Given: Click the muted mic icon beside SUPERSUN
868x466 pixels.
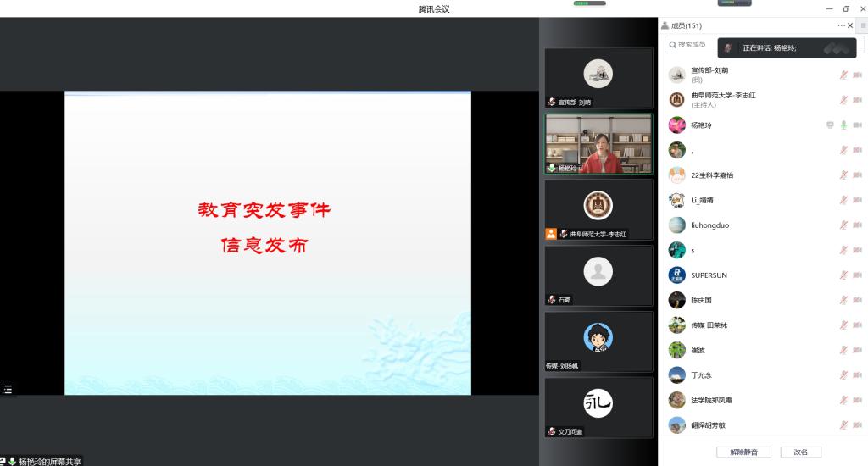Looking at the screenshot, I should [x=843, y=275].
